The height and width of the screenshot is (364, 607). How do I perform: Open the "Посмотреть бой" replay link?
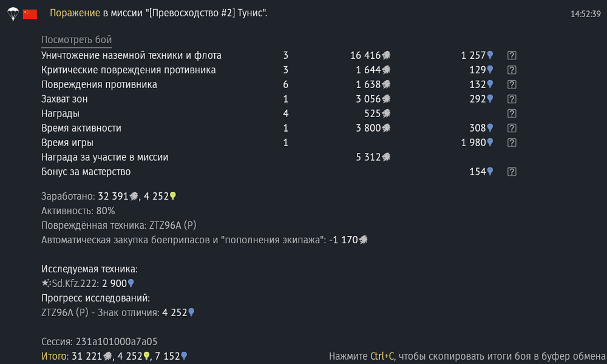point(76,40)
